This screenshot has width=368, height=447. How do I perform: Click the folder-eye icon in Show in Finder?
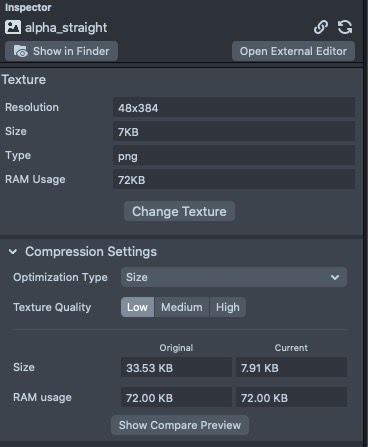[21, 51]
